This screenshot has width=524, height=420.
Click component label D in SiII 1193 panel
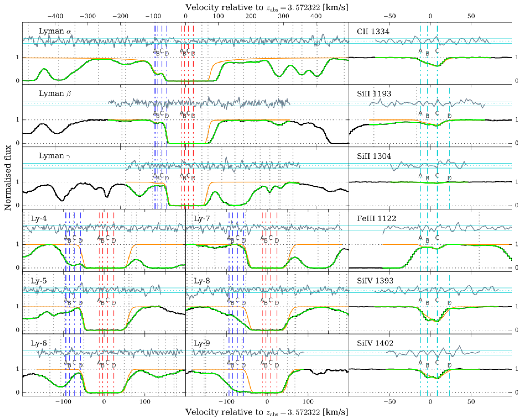pos(450,116)
